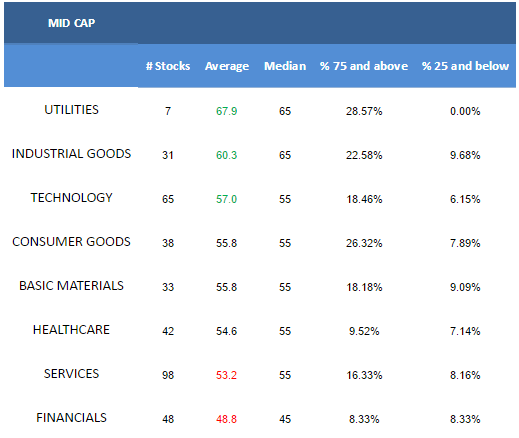Select the BASIC MATERIALS row label
This screenshot has height=438, width=519.
[71, 286]
